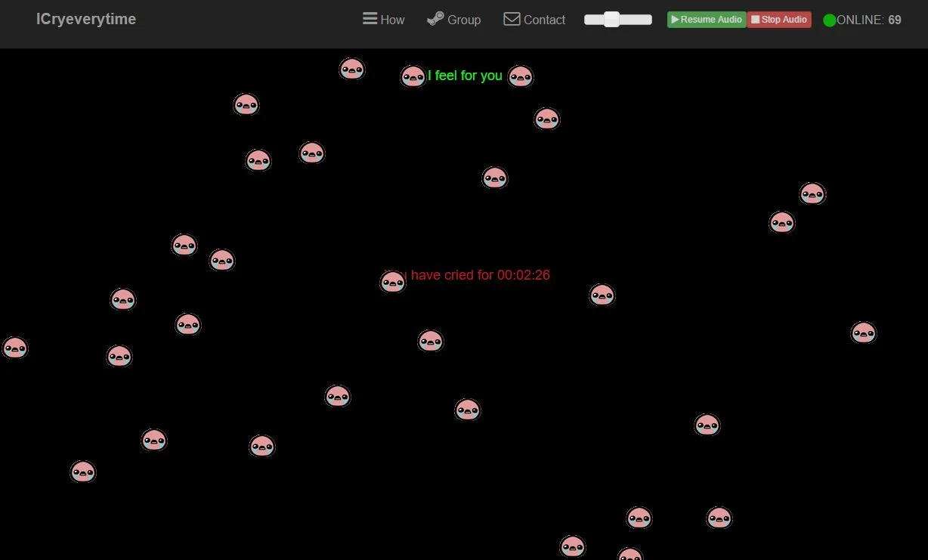Click the crying face overlapping the cried-for timer
Viewport: 928px width, 560px height.
393,282
